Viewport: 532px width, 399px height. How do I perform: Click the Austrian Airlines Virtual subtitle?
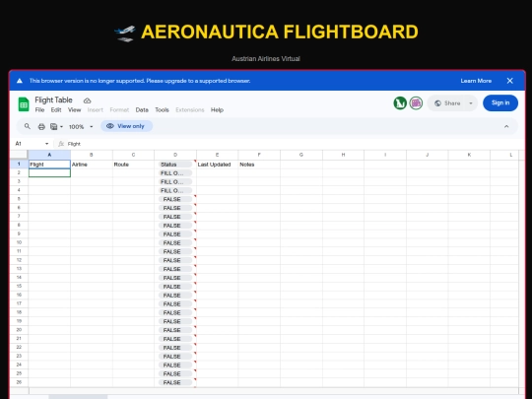(266, 59)
